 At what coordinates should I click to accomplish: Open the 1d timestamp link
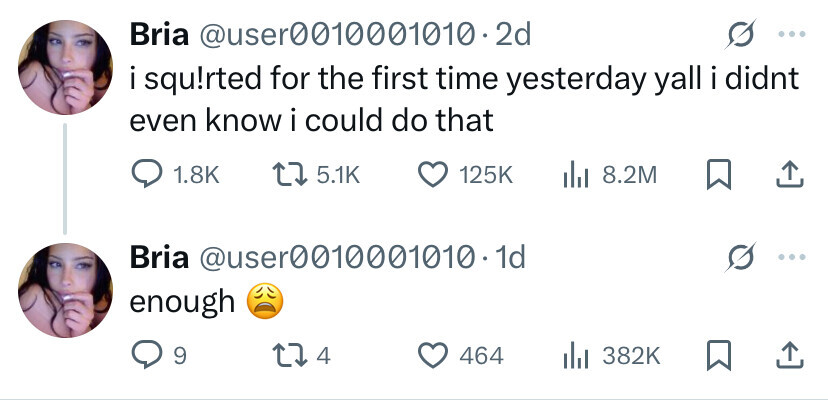(510, 259)
